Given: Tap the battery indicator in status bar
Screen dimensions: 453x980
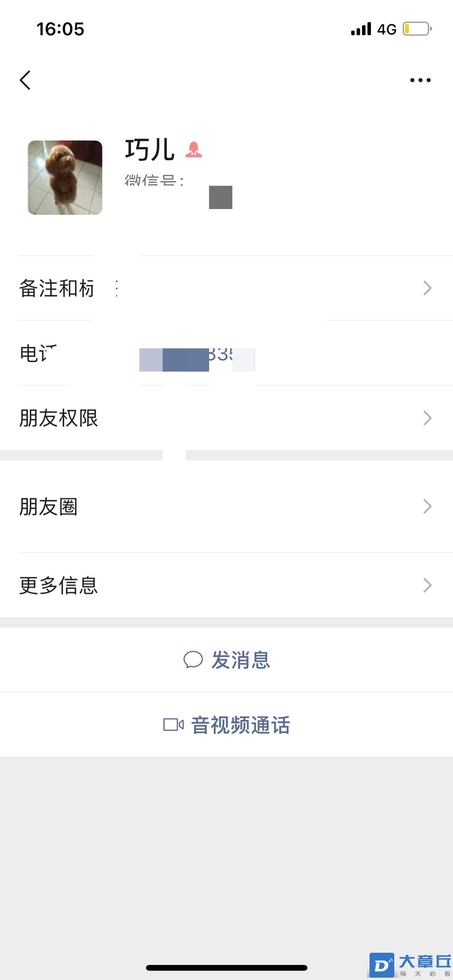Looking at the screenshot, I should coord(417,29).
